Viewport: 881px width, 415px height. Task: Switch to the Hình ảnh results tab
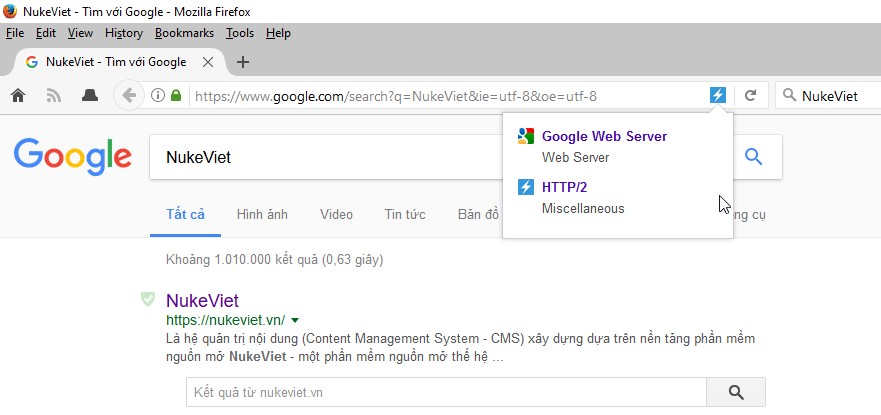[262, 214]
